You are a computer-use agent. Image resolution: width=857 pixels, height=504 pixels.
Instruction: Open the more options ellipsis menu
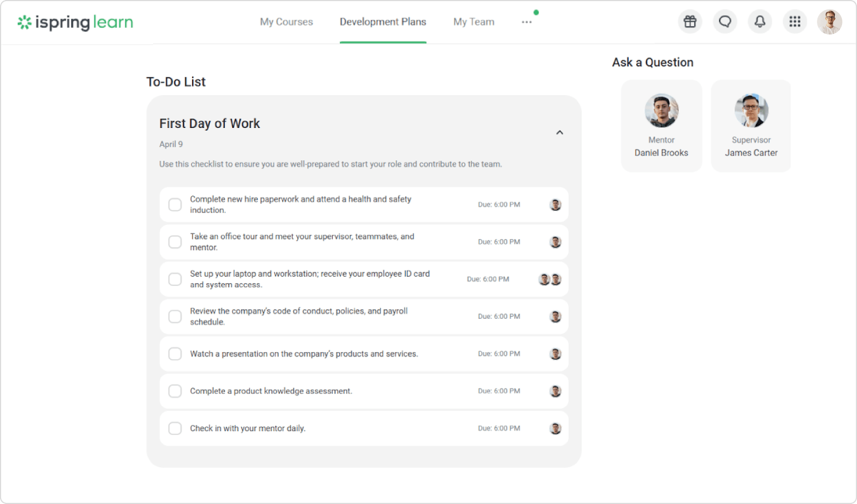point(526,22)
